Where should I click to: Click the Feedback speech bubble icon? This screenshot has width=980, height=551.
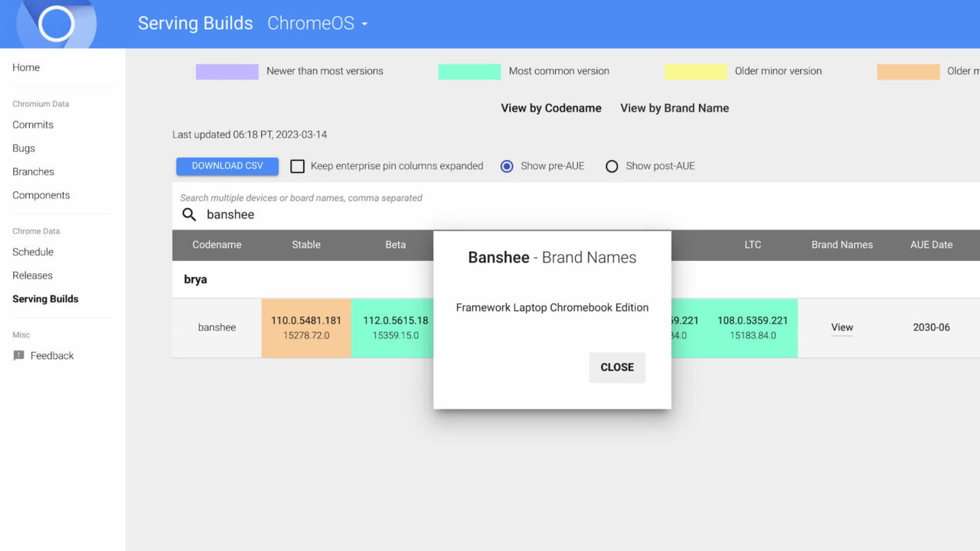19,356
